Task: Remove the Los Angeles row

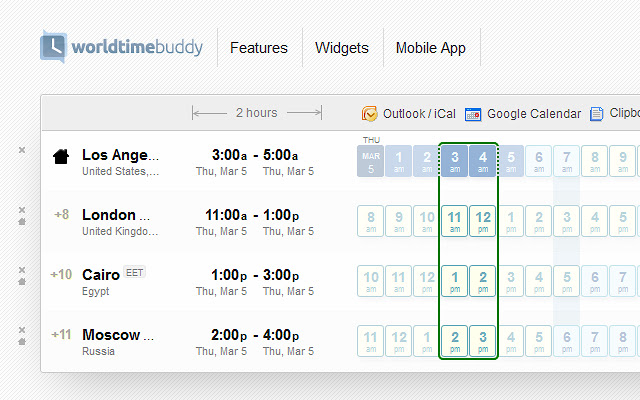Action: (22, 150)
